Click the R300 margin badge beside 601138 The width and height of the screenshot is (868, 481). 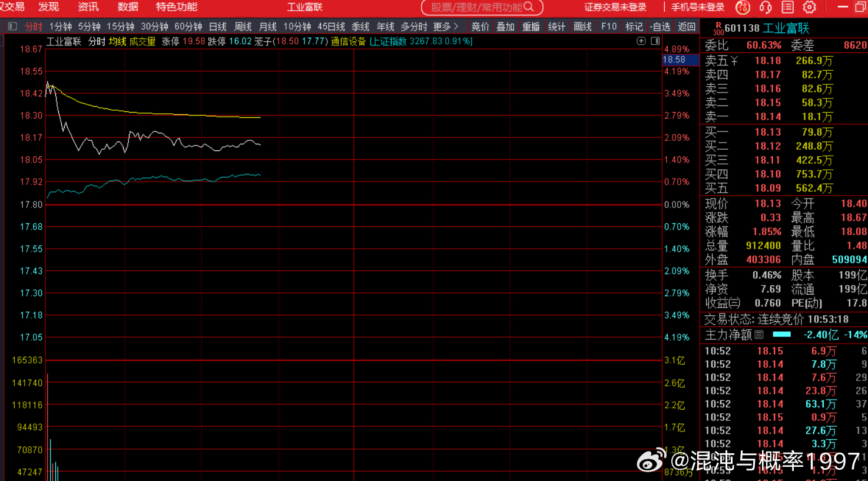(x=718, y=28)
